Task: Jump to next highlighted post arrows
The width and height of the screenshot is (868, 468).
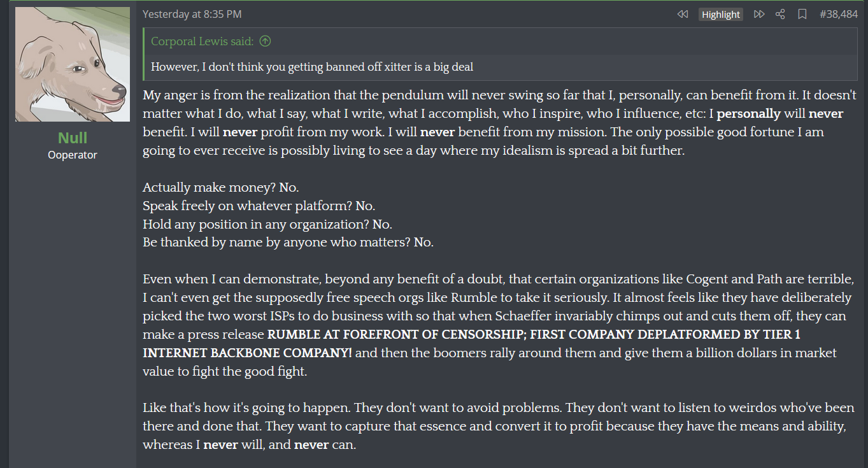Action: [759, 14]
